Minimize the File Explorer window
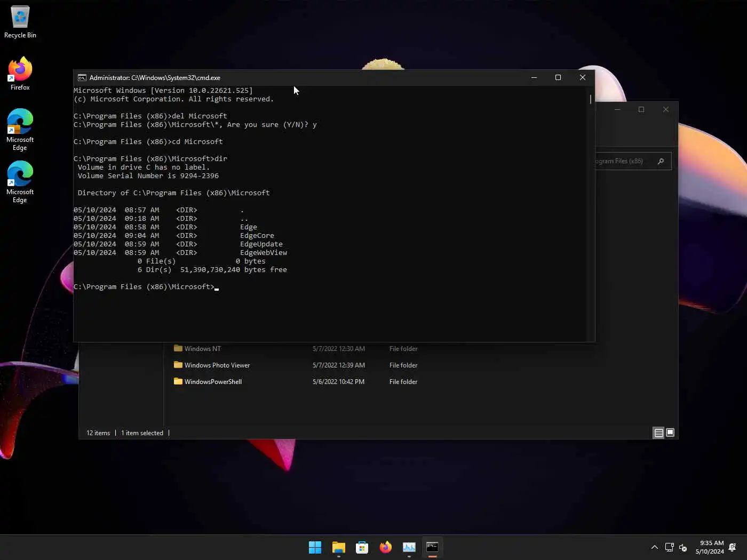The width and height of the screenshot is (747, 560). (617, 109)
